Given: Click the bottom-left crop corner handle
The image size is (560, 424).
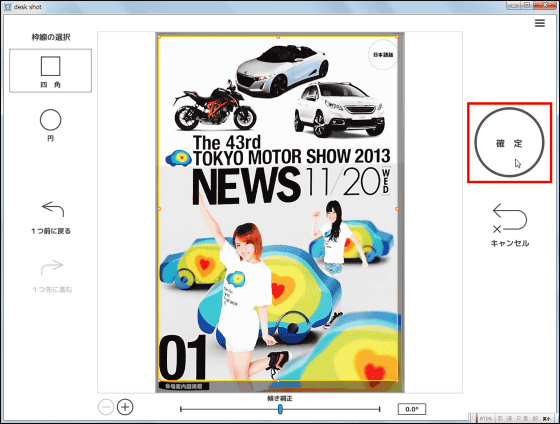Looking at the screenshot, I should pos(159,381).
